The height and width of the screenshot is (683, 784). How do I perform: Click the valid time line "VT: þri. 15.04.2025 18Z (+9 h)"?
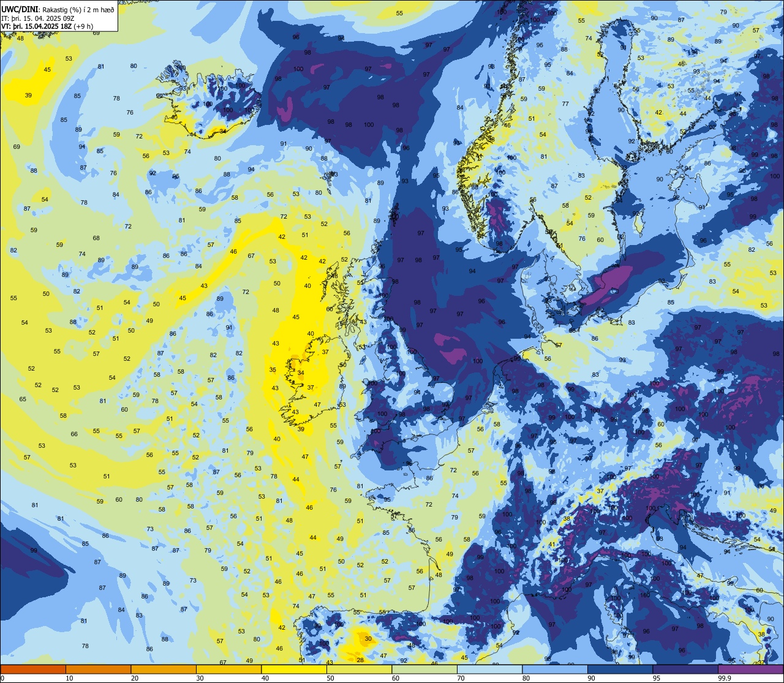pyautogui.click(x=47, y=26)
